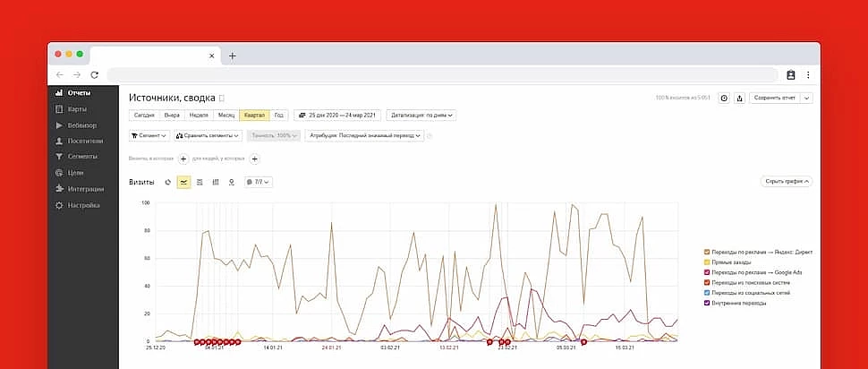Open the Детализация по дням dropdown

422,115
